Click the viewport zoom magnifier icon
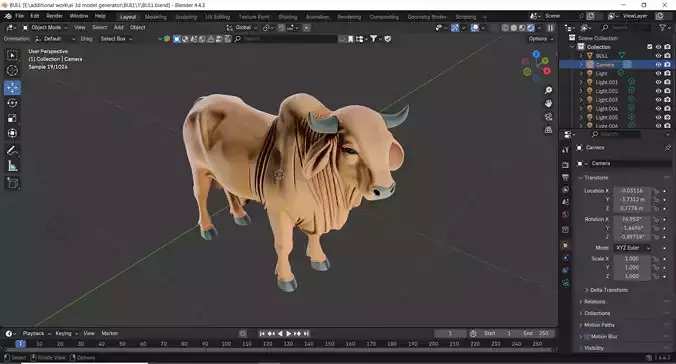Image resolution: width=676 pixels, height=364 pixels. pyautogui.click(x=548, y=90)
